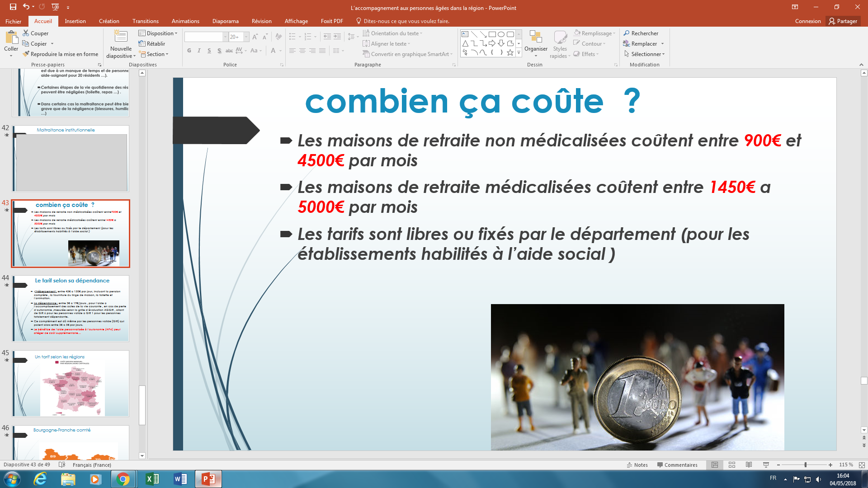
Task: Align paragraph text to the right
Action: pos(312,51)
